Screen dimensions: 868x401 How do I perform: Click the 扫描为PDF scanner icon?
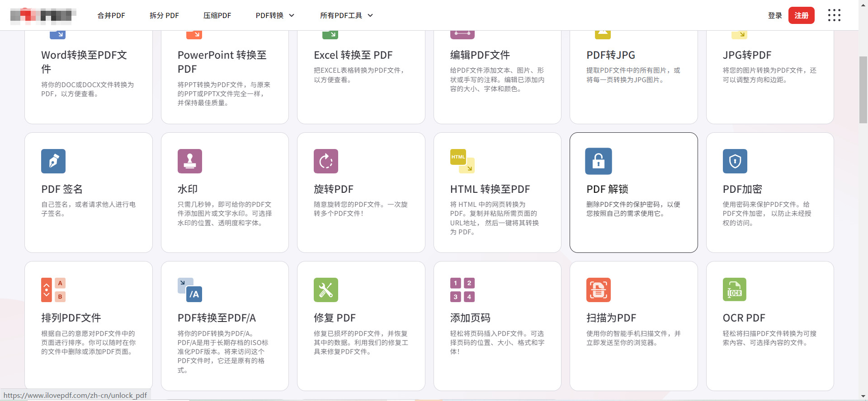tap(598, 290)
